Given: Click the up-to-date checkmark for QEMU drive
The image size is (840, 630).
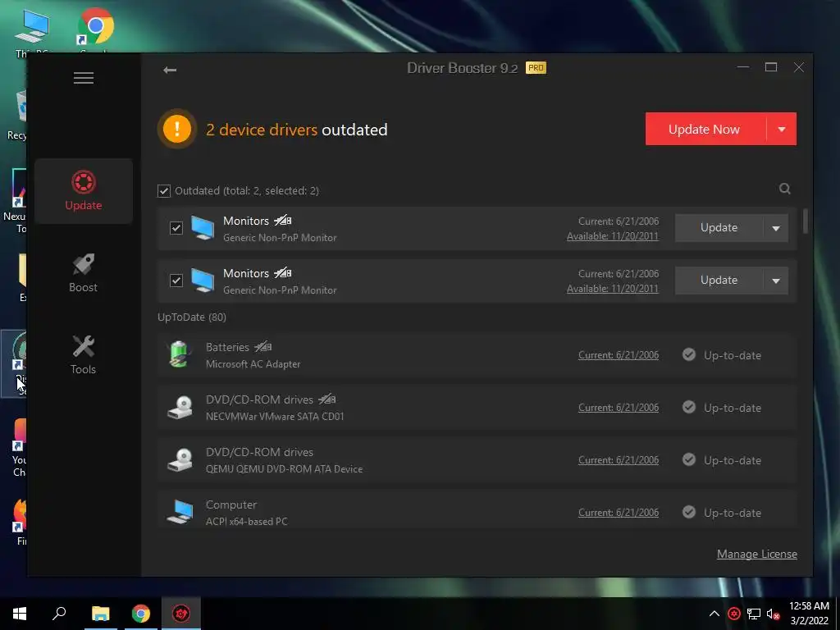Looking at the screenshot, I should click(x=689, y=459).
